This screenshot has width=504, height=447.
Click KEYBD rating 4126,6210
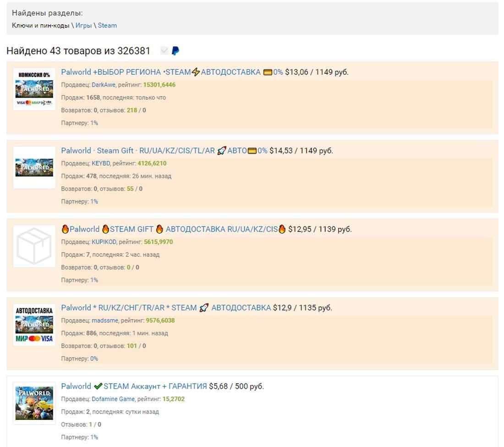click(152, 163)
